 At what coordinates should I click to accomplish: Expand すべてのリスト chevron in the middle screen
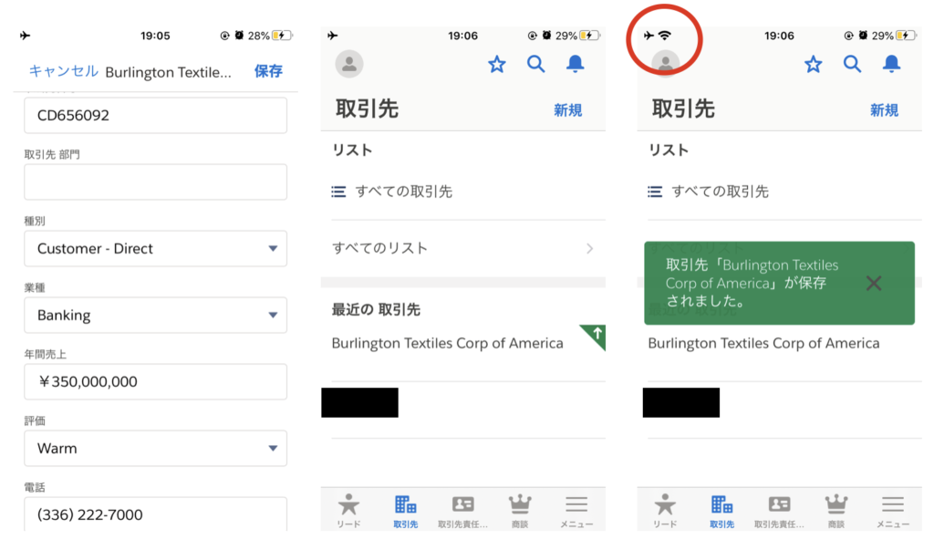pyautogui.click(x=590, y=248)
